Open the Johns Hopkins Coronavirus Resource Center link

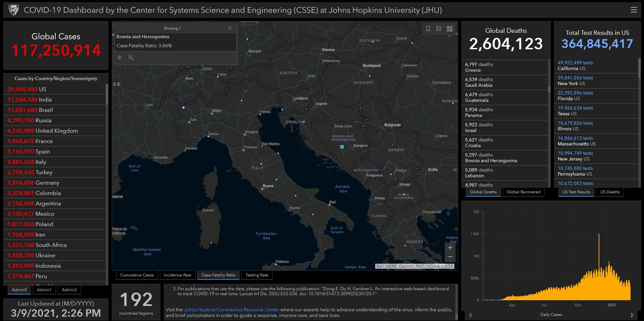232,310
